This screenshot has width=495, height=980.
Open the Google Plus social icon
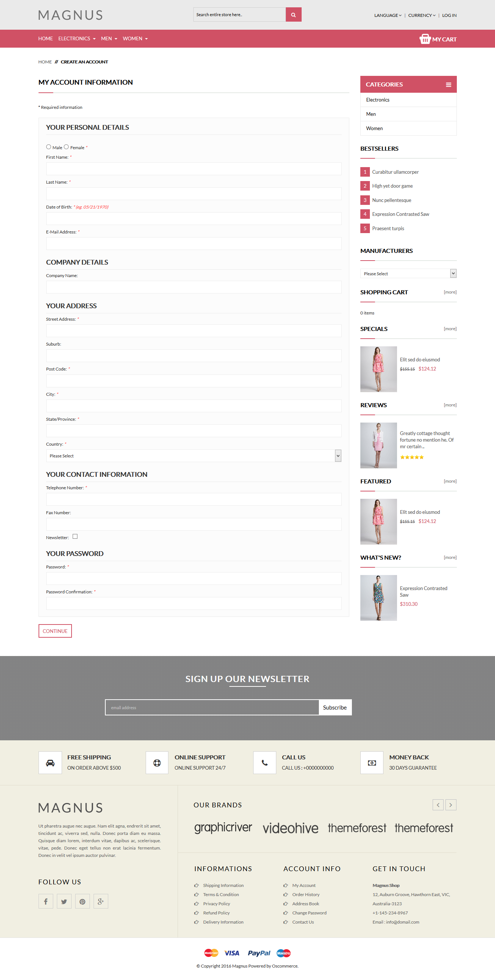click(101, 901)
